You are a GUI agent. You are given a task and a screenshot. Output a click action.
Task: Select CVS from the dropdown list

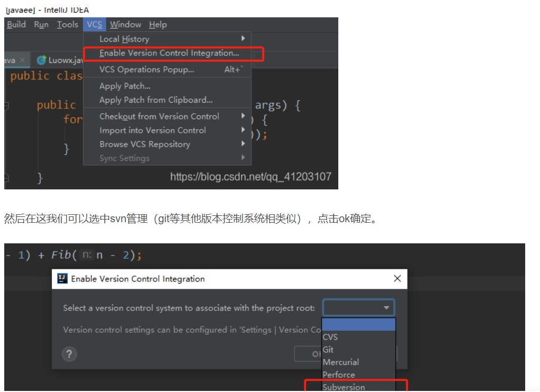point(358,337)
